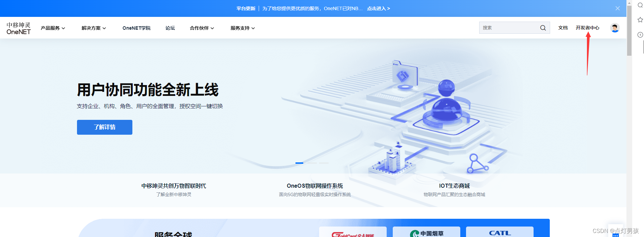
Task: Open IOT生态商城 card
Action: [x=455, y=190]
